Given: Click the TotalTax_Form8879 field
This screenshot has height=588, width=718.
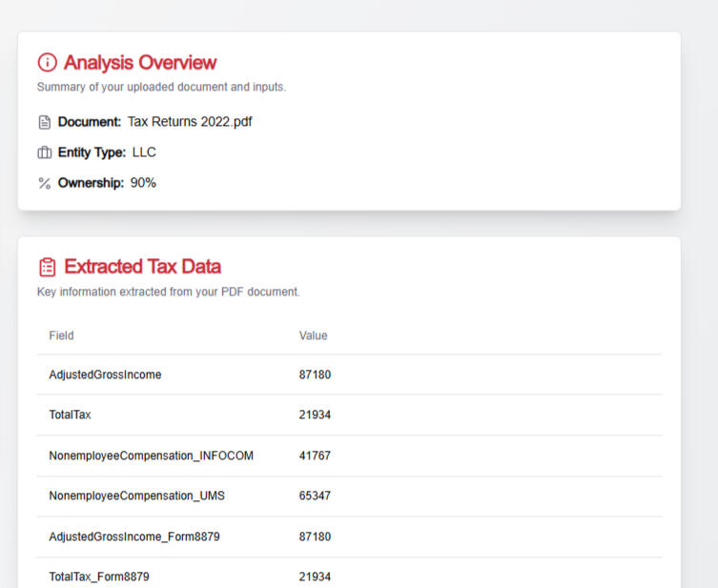Looking at the screenshot, I should 98,577.
